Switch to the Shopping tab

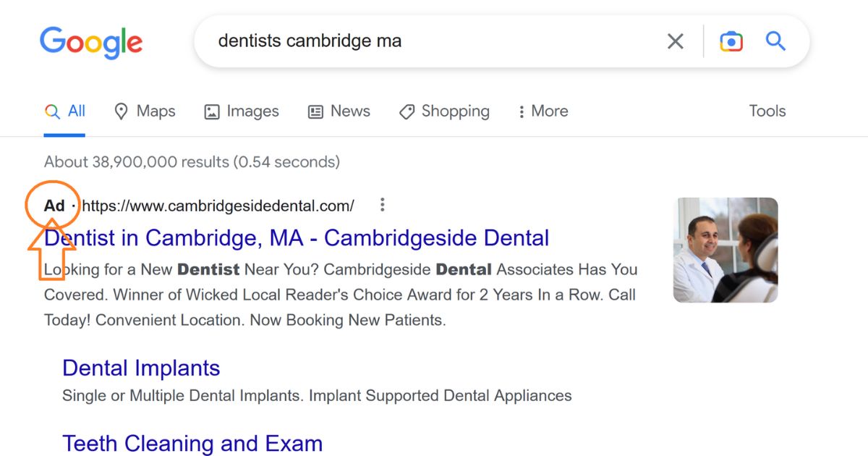pos(455,111)
